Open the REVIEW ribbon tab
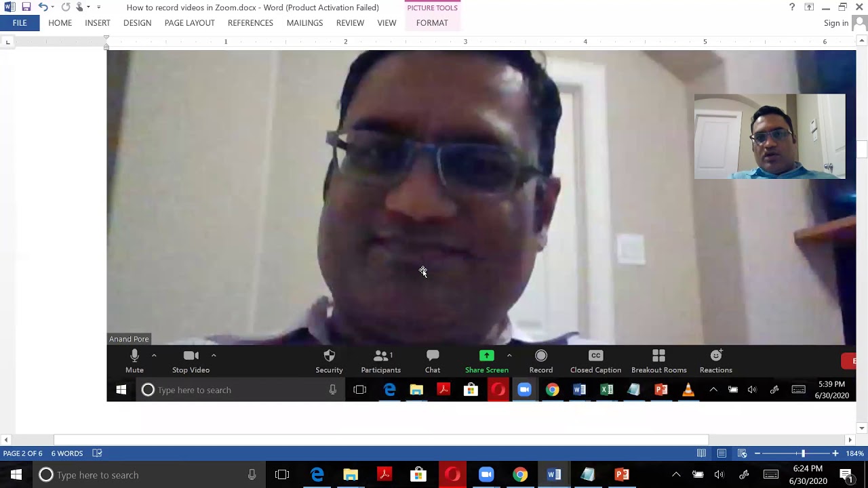868x488 pixels. coord(350,23)
